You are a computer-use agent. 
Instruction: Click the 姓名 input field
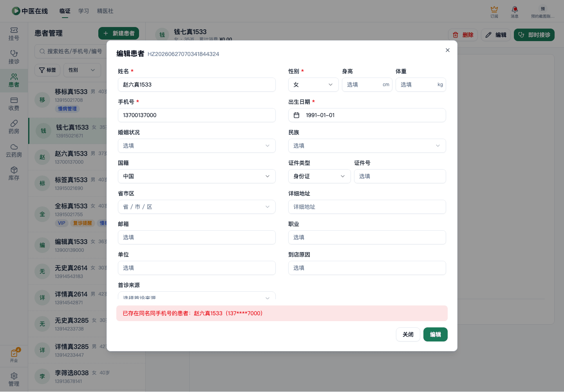pos(197,85)
